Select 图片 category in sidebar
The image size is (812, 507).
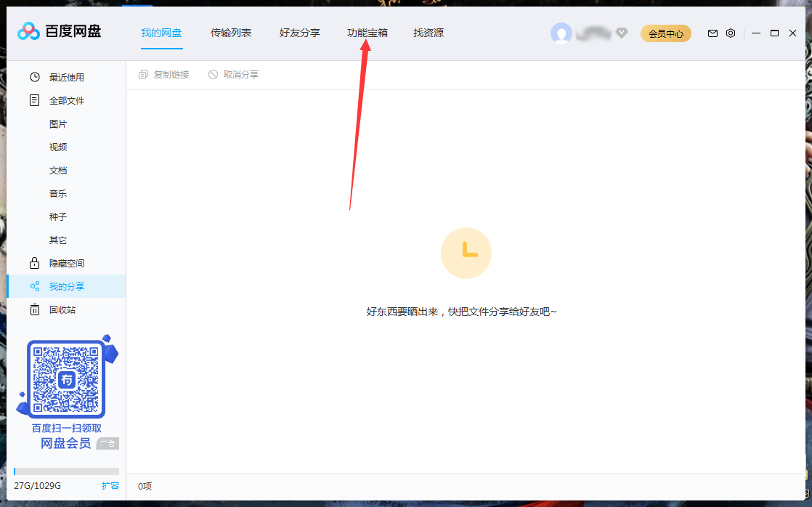click(x=57, y=123)
